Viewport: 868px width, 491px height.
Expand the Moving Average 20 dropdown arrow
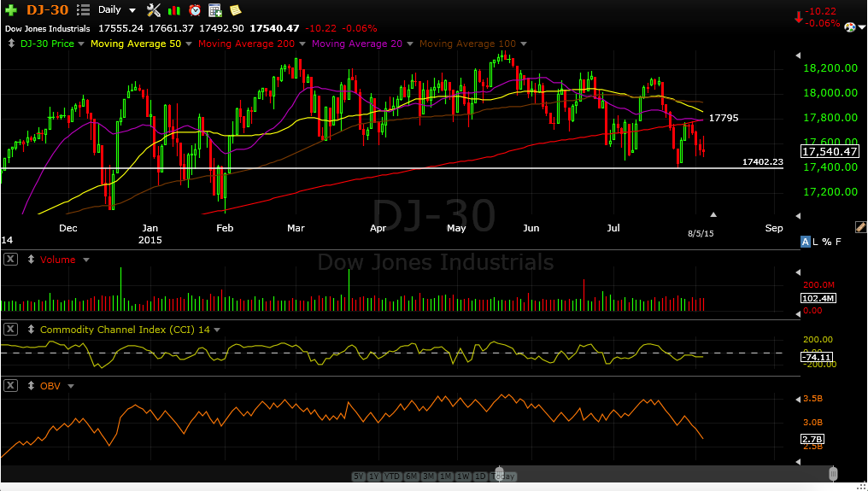[x=409, y=44]
